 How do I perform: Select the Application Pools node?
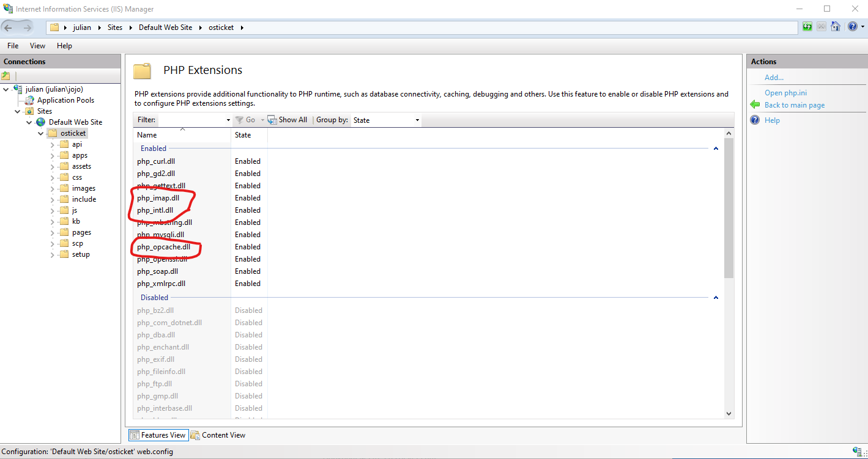(65, 100)
